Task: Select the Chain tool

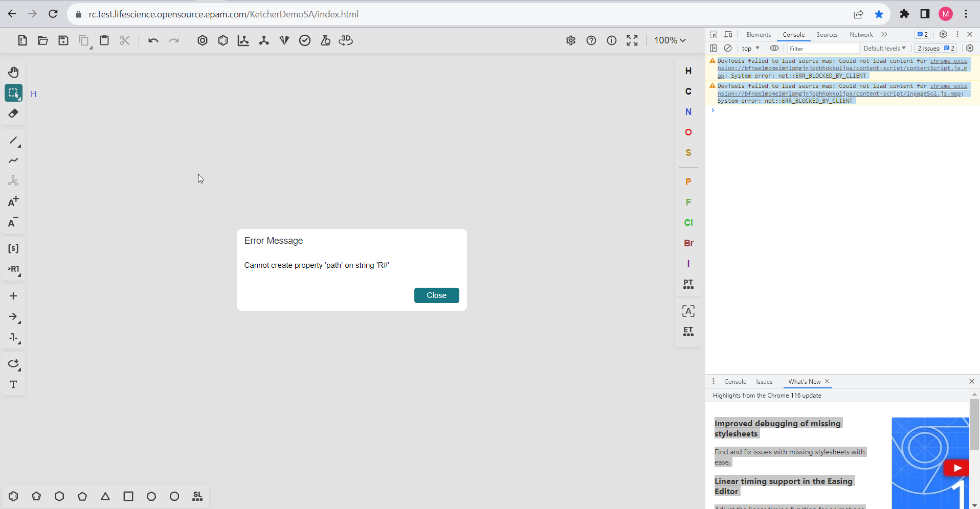Action: 13,160
